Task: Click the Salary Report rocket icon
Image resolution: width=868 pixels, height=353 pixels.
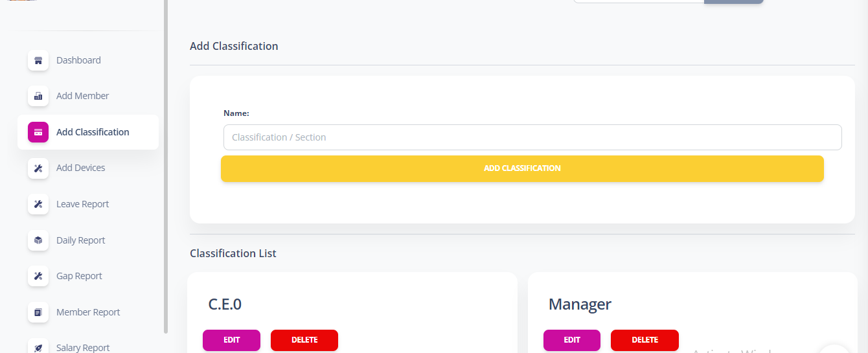Action: (38, 347)
